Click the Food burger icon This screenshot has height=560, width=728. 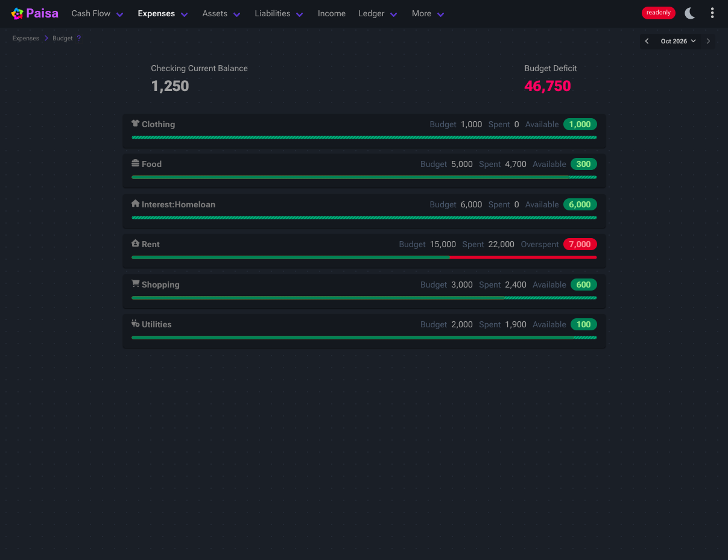(135, 163)
